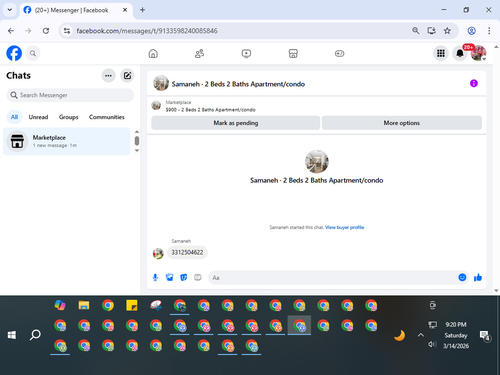Go back in the browser
The image size is (500, 375).
[11, 31]
